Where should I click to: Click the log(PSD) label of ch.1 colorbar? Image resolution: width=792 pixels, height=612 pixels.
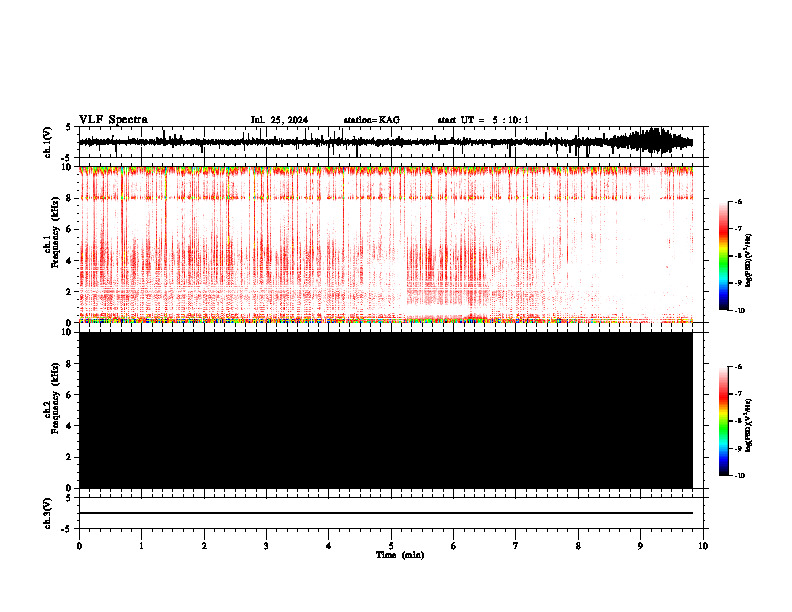[749, 261]
